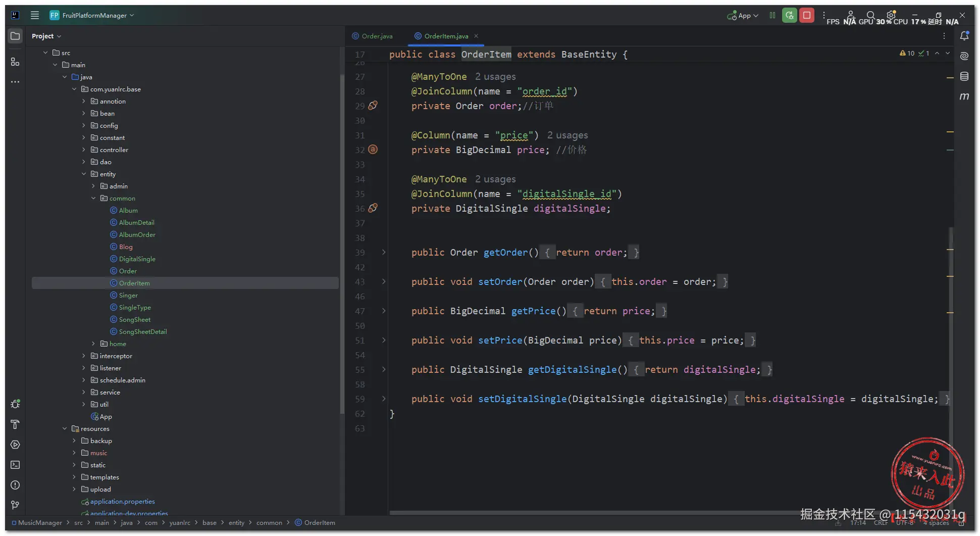Click the entity breadcrumb segment
The width and height of the screenshot is (980, 536).
coord(236,522)
